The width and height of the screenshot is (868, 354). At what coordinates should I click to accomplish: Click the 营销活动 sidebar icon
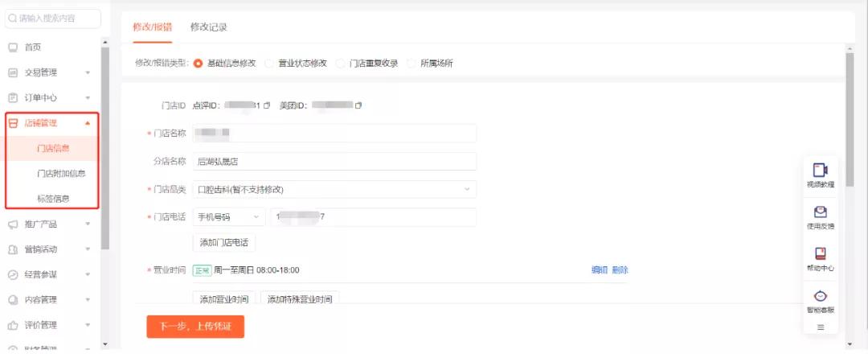(14, 250)
